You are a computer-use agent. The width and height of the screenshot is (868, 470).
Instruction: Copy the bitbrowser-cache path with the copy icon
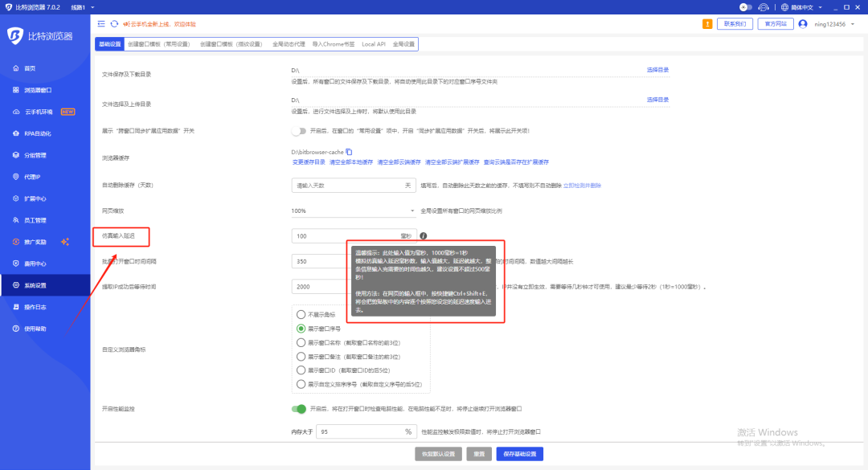pyautogui.click(x=349, y=152)
